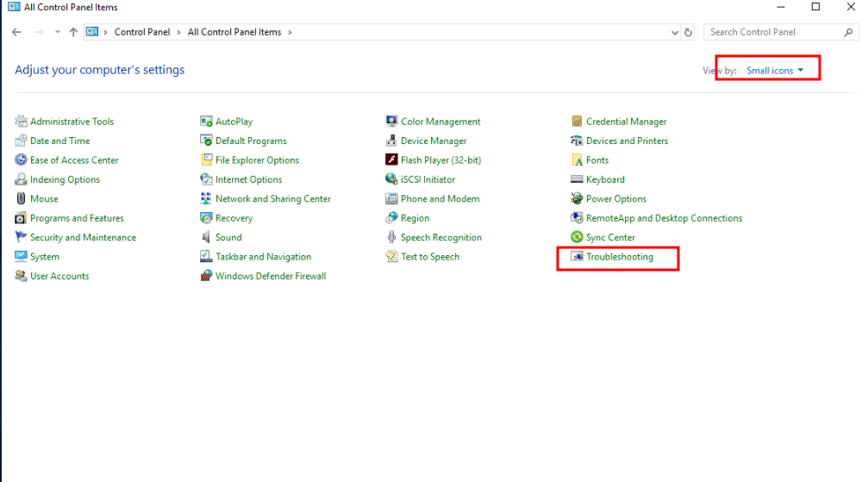
Task: Click the Windows Defender Firewall icon
Action: (206, 276)
